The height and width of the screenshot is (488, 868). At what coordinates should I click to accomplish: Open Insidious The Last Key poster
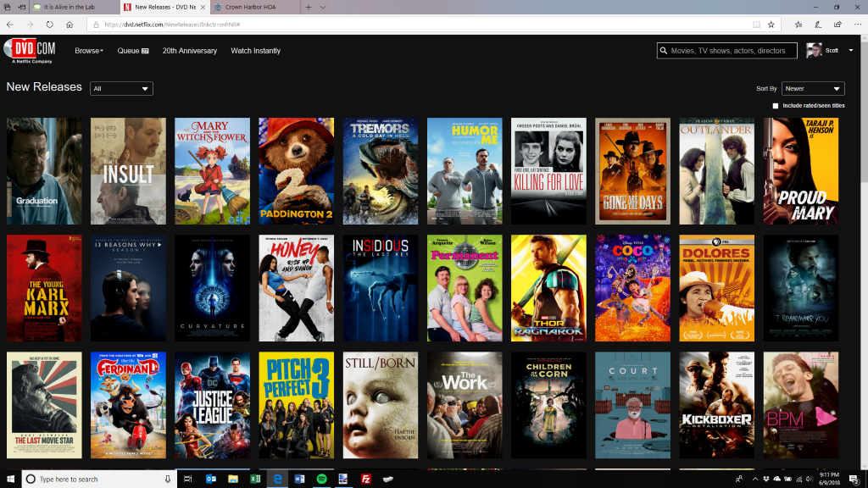[381, 288]
